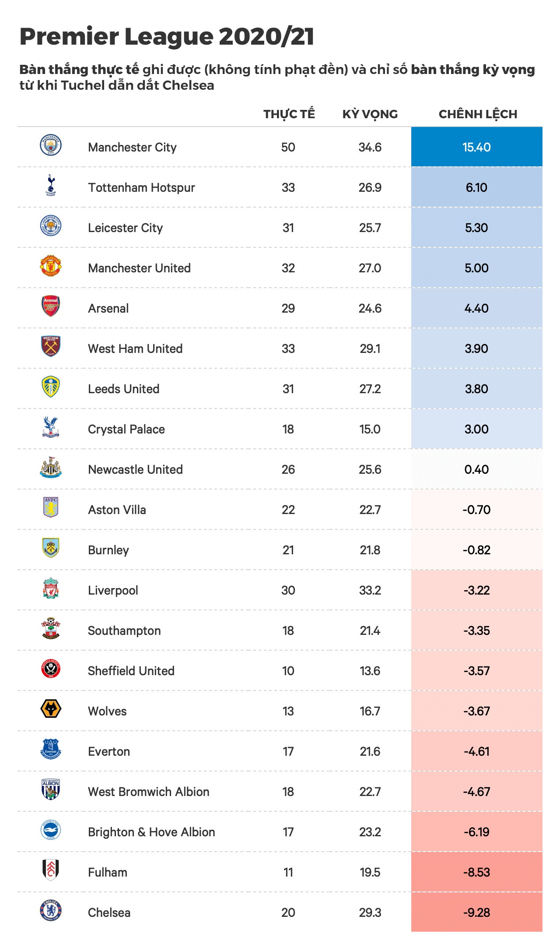This screenshot has width=560, height=951.
Task: Select the West Ham United crest
Action: coord(51,346)
